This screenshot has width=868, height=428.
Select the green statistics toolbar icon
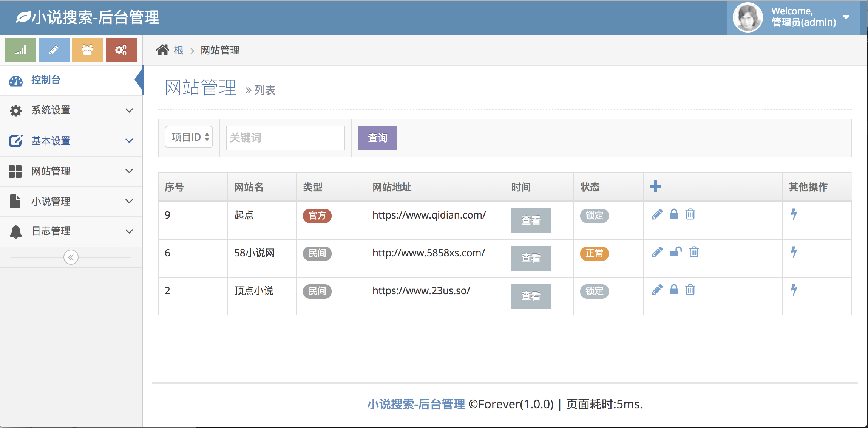coord(20,50)
